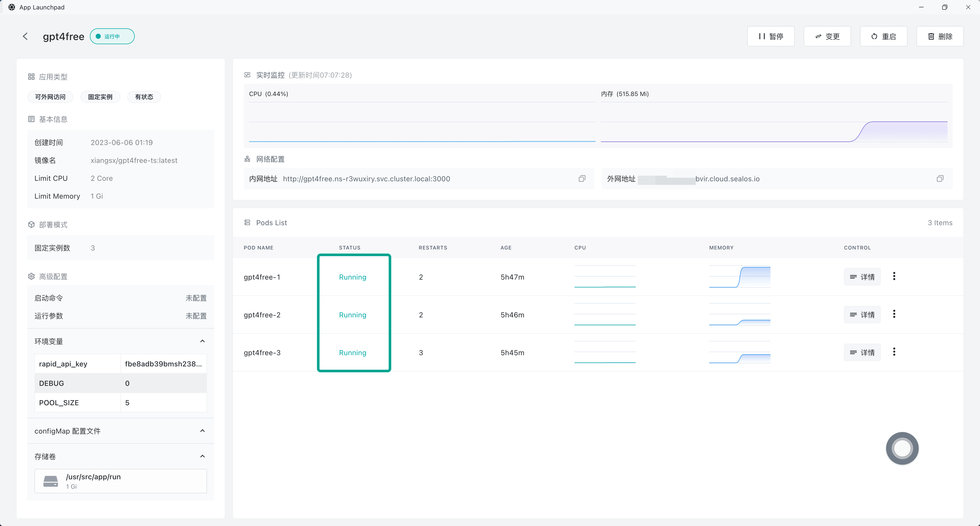The height and width of the screenshot is (526, 980).
Task: Open 详情 for pod gpt4free-1
Action: pyautogui.click(x=862, y=277)
